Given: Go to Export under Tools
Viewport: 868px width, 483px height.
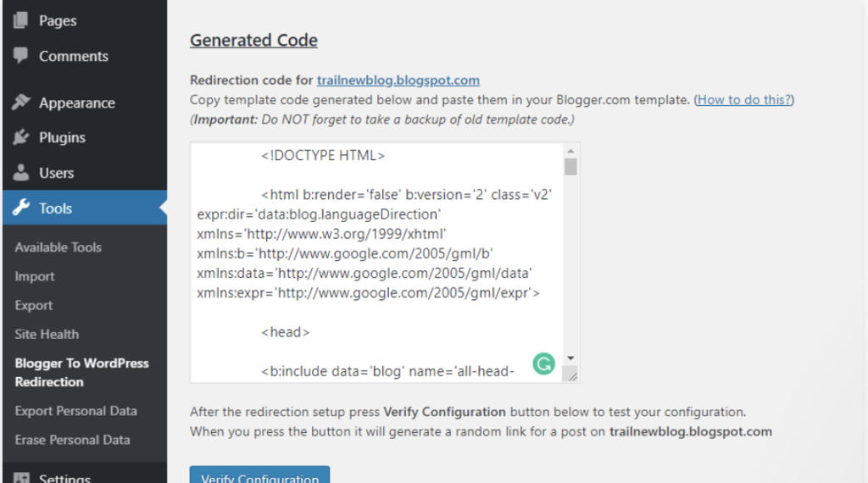Looking at the screenshot, I should [34, 305].
